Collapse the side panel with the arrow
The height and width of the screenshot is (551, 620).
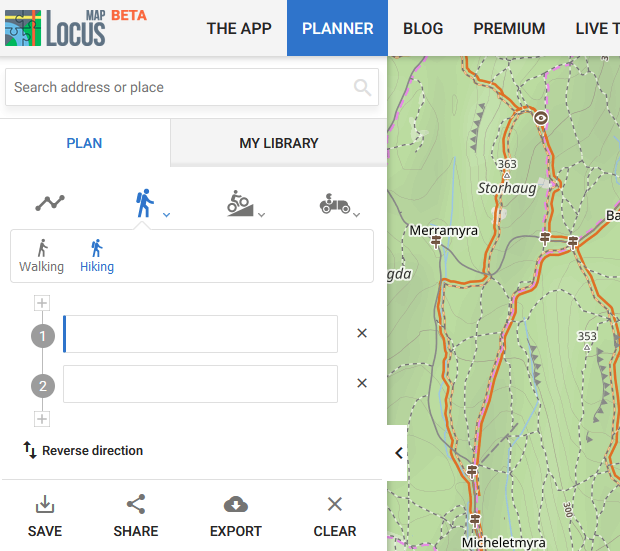pos(399,453)
